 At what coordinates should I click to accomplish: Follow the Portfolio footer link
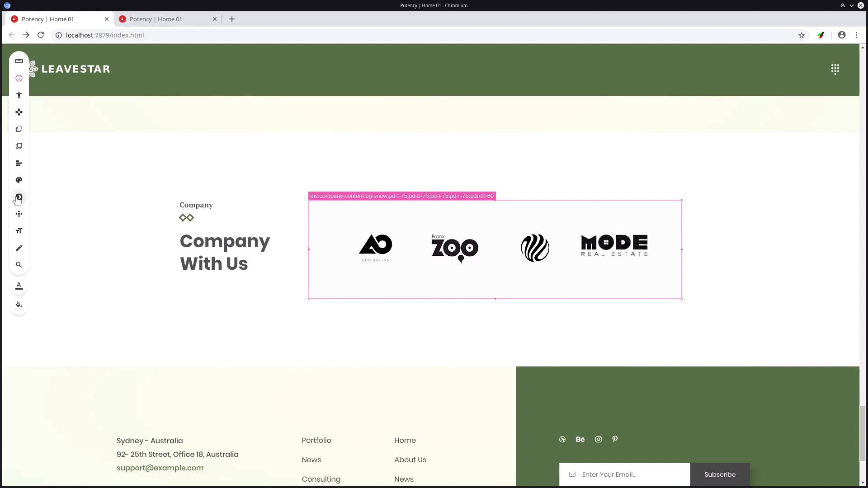316,440
